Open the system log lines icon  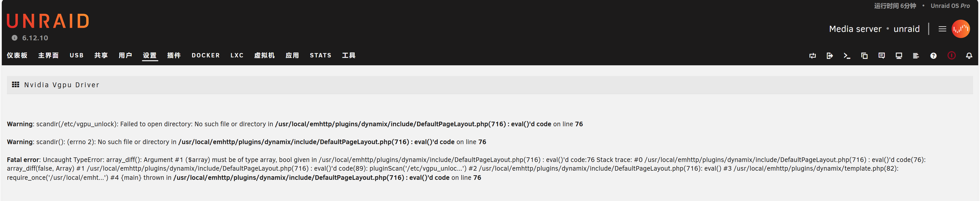coord(916,56)
